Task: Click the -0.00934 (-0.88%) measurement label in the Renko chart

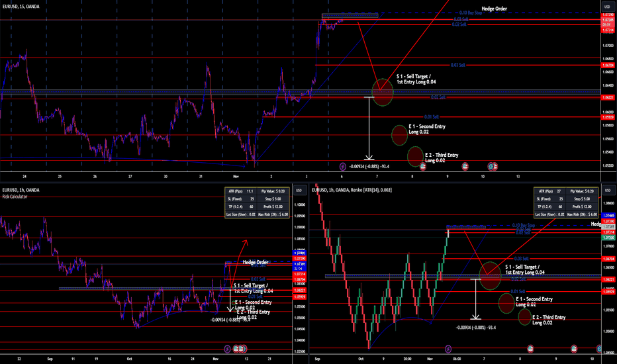Action: click(476, 328)
